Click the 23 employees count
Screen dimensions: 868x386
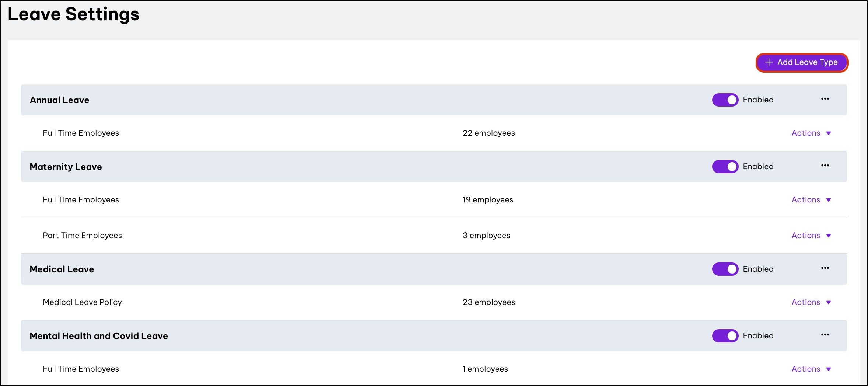pos(489,302)
